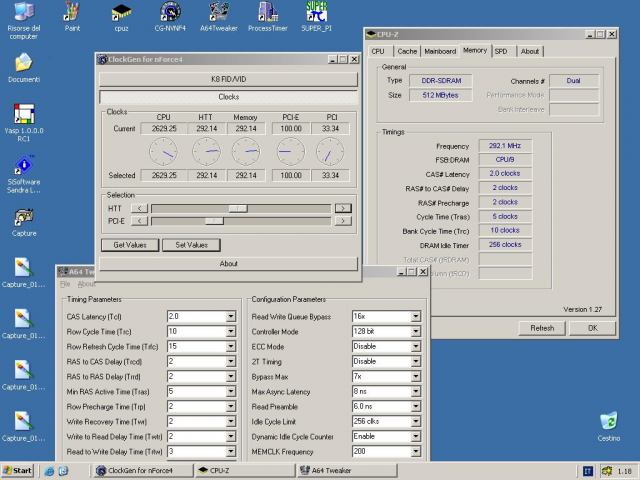The height and width of the screenshot is (480, 640).
Task: Click the Internet Explorer quick launch icon
Action: (x=49, y=471)
